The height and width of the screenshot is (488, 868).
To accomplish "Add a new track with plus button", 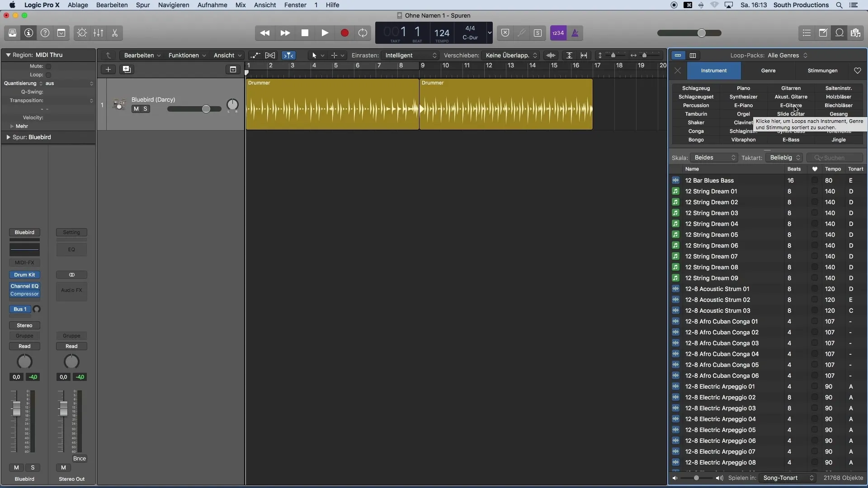I will coord(108,69).
